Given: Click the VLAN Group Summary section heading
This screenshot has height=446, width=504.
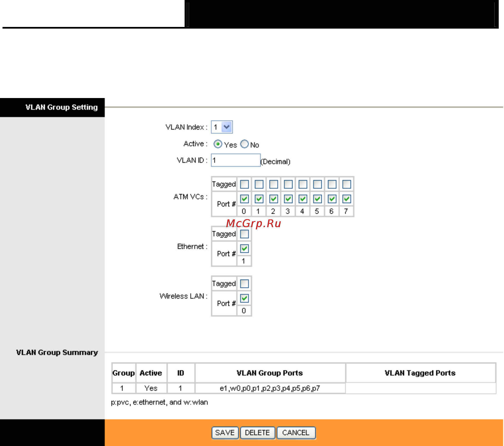Looking at the screenshot, I should click(57, 352).
